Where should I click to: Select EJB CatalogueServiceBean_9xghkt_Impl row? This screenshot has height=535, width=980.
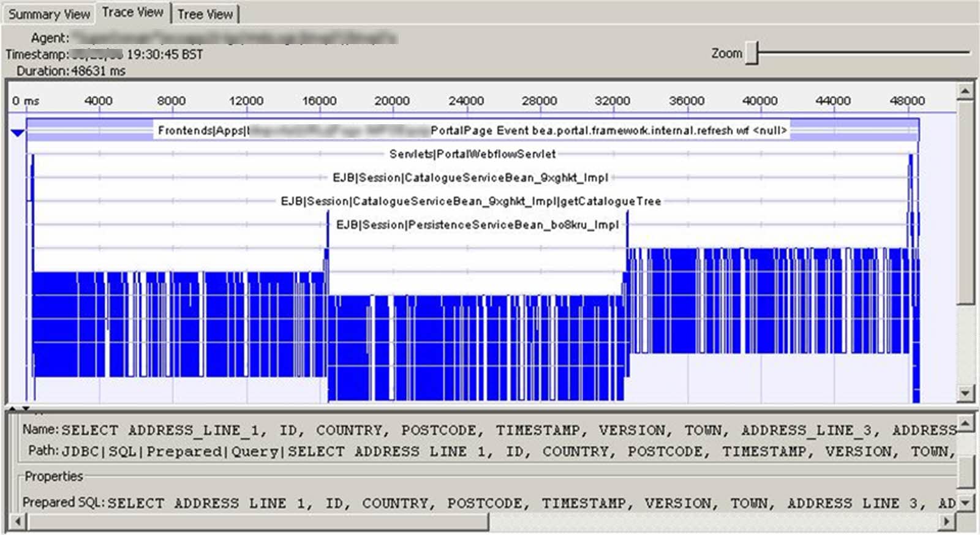click(x=470, y=178)
